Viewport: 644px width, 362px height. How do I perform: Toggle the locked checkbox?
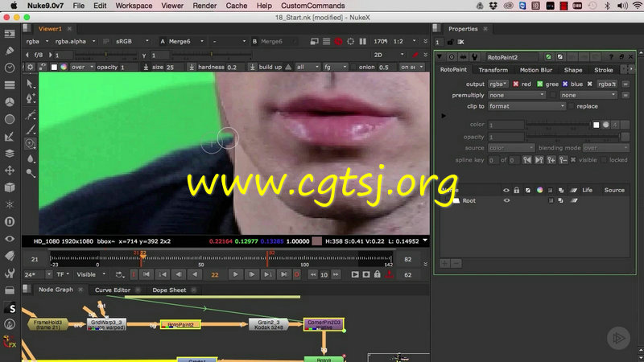tap(604, 160)
